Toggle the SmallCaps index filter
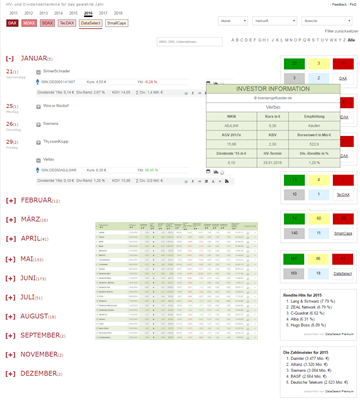Screen dimensions: 360x401 click(x=117, y=23)
